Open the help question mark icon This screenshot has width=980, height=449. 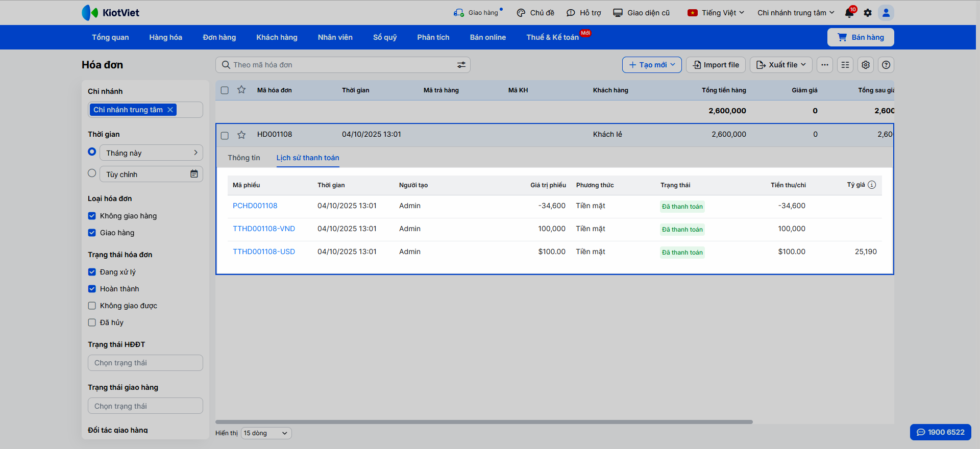[x=886, y=65]
